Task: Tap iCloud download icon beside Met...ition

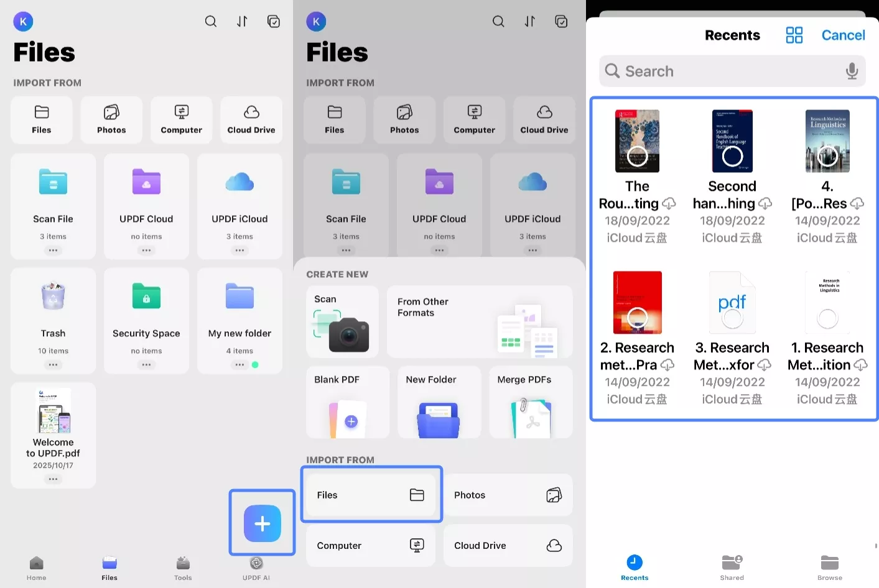Action: [x=861, y=365]
